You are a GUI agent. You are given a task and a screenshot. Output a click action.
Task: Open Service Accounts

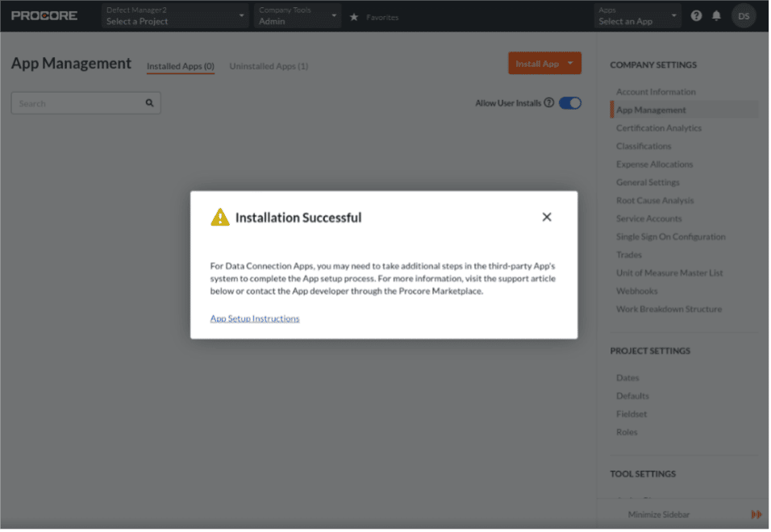(x=649, y=219)
